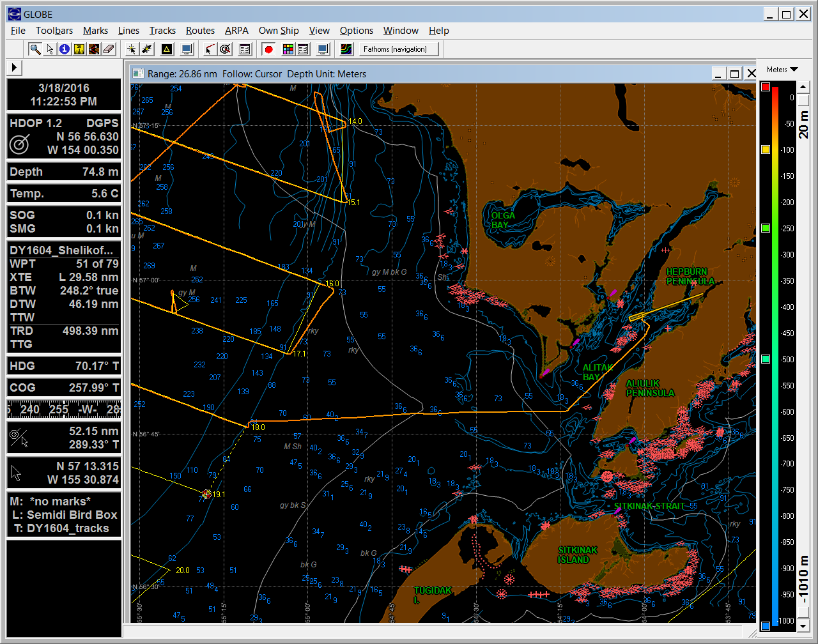Click the Fathoms (navigation) button
This screenshot has height=644, width=818.
[395, 49]
